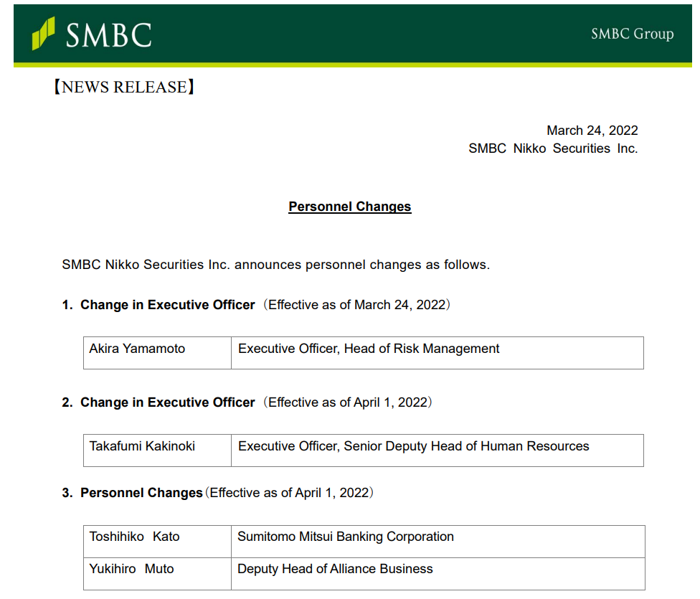Click the SMBC Group text in header
This screenshot has height=599, width=700.
(x=632, y=34)
